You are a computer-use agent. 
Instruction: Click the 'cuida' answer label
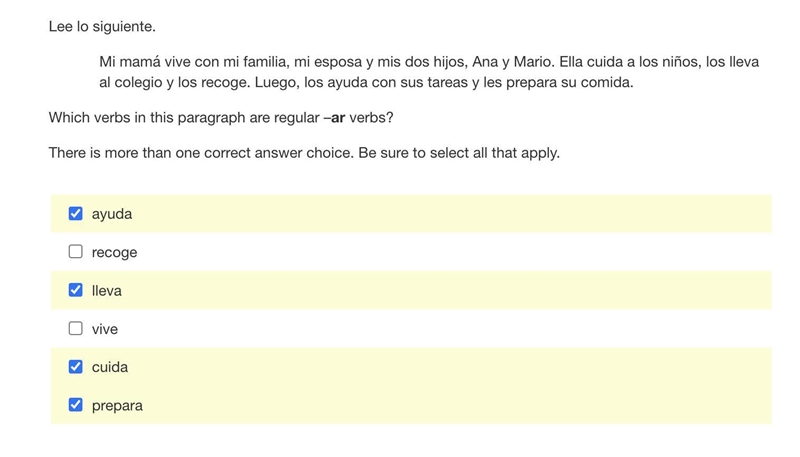110,367
